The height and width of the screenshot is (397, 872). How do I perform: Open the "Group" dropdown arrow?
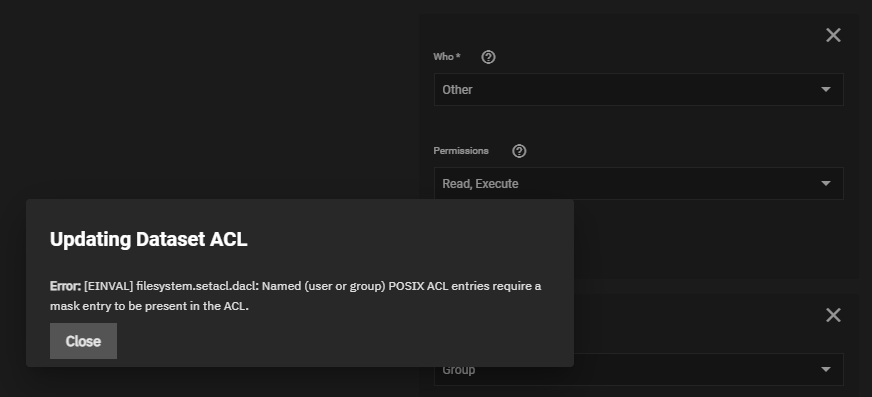pyautogui.click(x=826, y=369)
